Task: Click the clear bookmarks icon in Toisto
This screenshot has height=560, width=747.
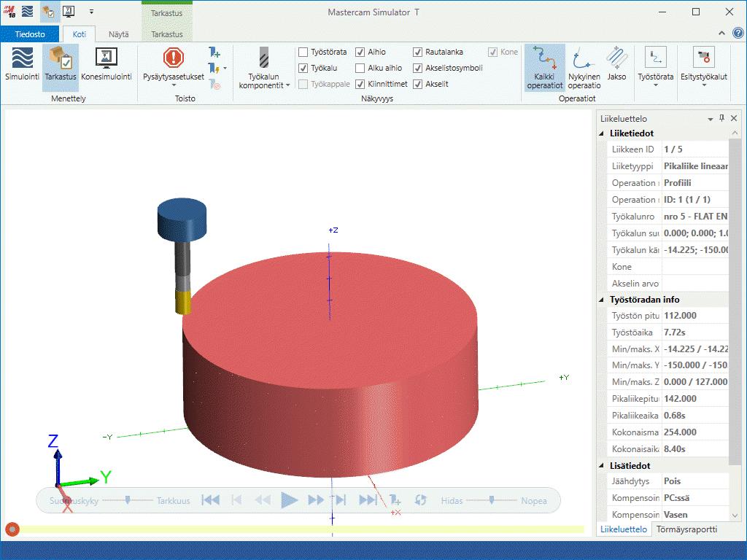Action: point(214,85)
